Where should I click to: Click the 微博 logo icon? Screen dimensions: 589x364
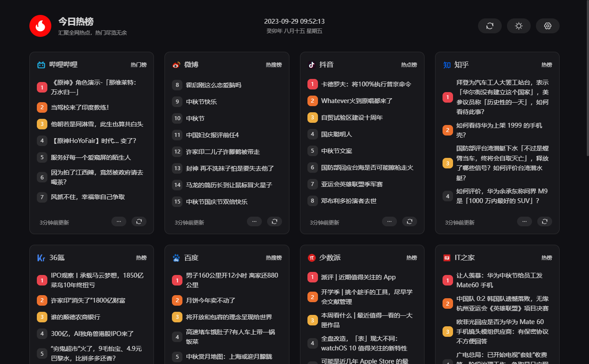coord(176,65)
